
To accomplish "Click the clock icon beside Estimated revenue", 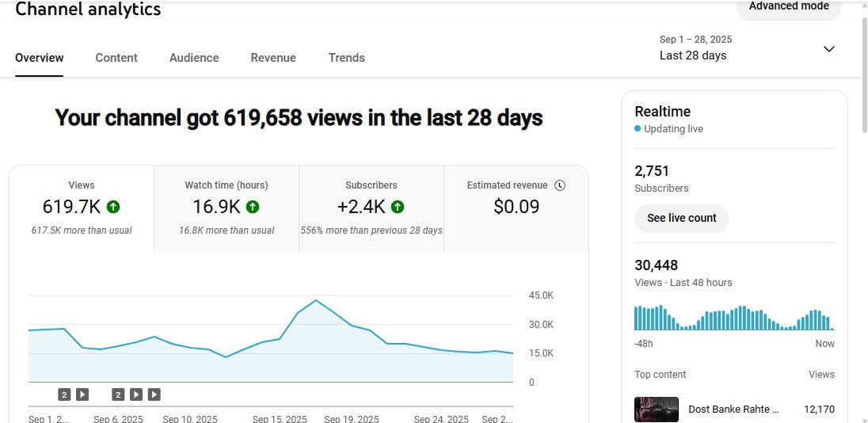I will (560, 185).
